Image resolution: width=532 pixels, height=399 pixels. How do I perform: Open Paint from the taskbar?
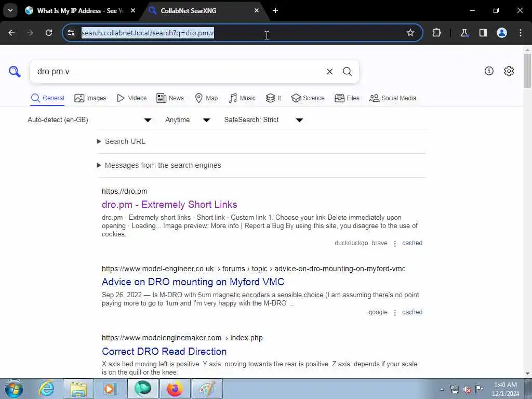pos(207,389)
